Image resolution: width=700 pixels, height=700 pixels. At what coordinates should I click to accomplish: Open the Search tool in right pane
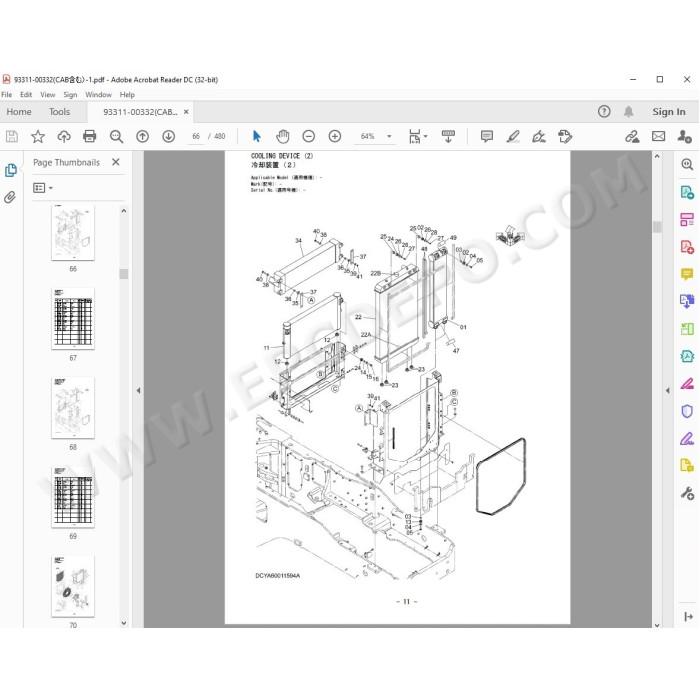point(687,164)
